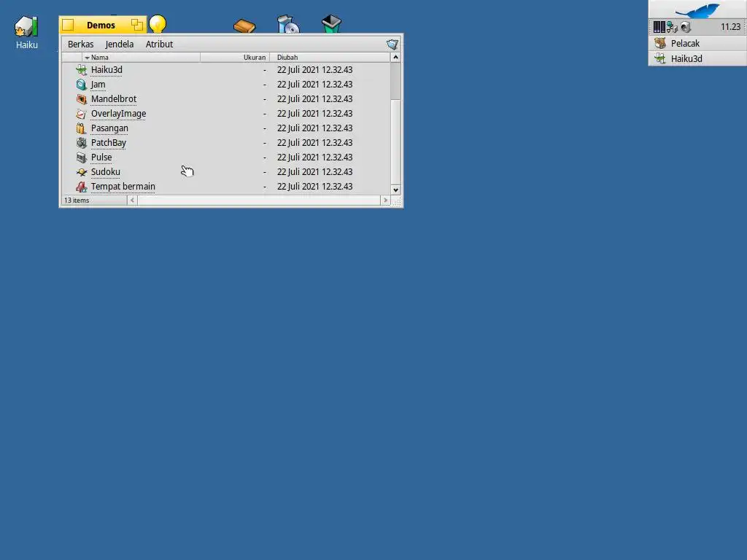This screenshot has height=560, width=747.
Task: Click the PatchBay file name
Action: 109,143
